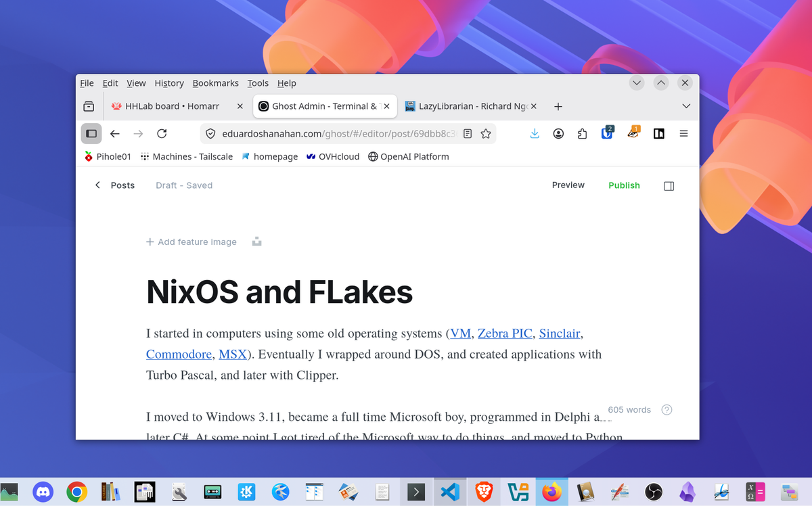Open the Bookmarks menu

[215, 83]
